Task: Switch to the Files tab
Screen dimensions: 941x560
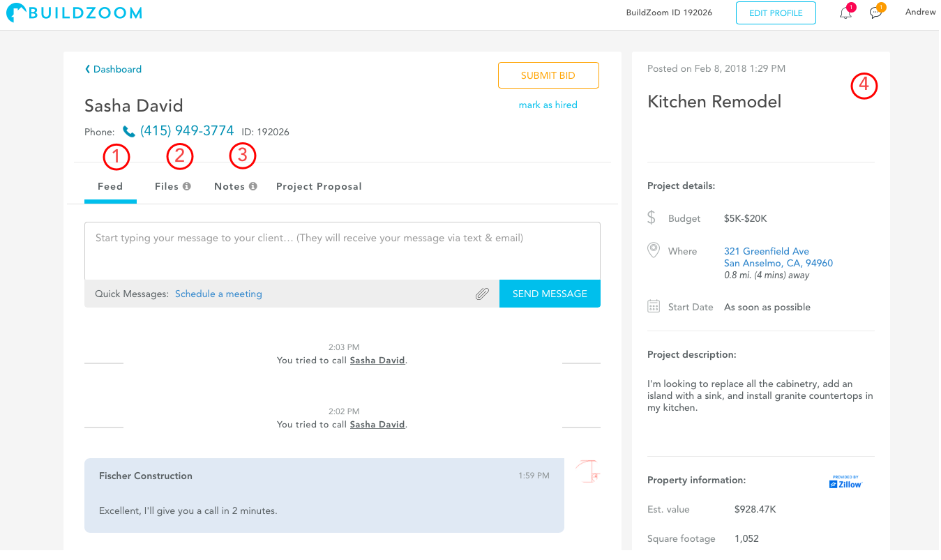Action: point(167,186)
